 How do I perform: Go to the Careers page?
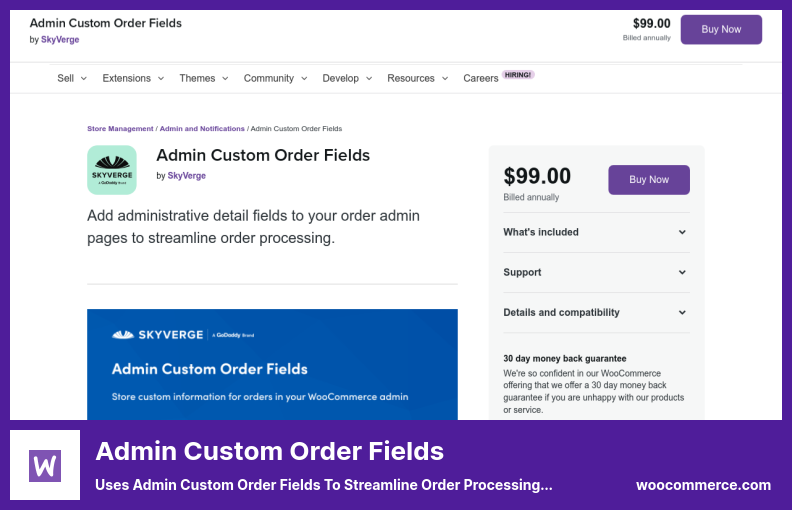coord(480,78)
